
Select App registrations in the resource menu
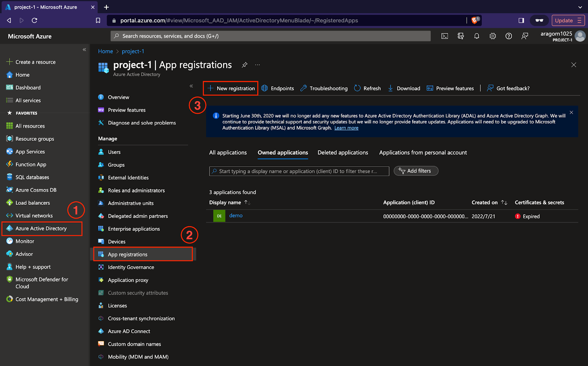pyautogui.click(x=143, y=254)
